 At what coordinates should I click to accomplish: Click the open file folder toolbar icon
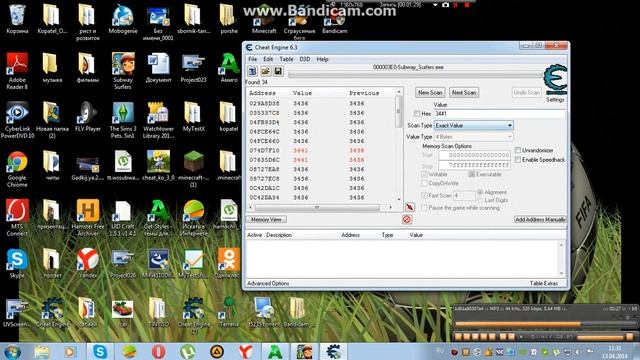(266, 71)
